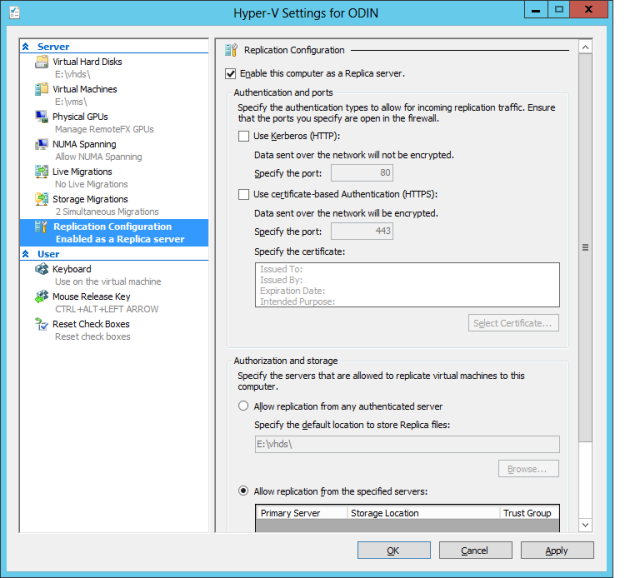
Task: Click the Storage Migrations icon
Action: click(x=41, y=199)
